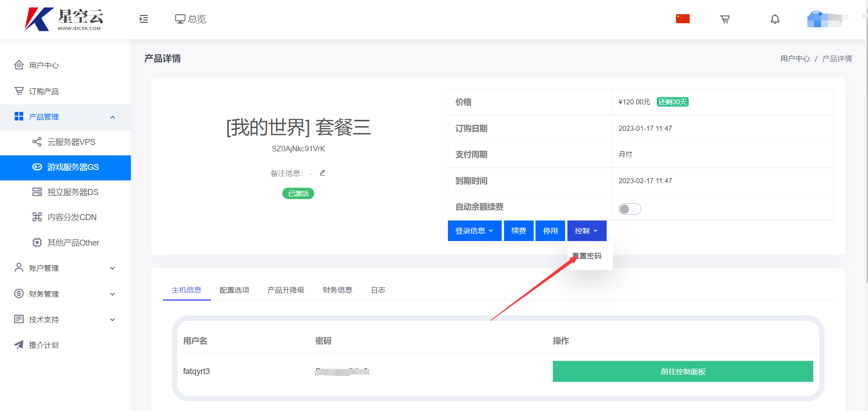Open 推介计划 in the sidebar

click(x=44, y=345)
